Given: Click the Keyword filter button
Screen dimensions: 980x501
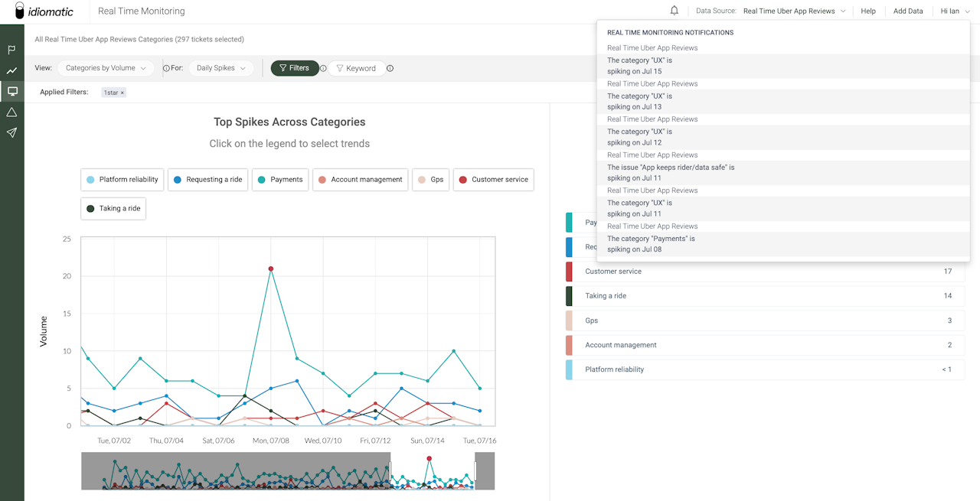Looking at the screenshot, I should [x=356, y=68].
